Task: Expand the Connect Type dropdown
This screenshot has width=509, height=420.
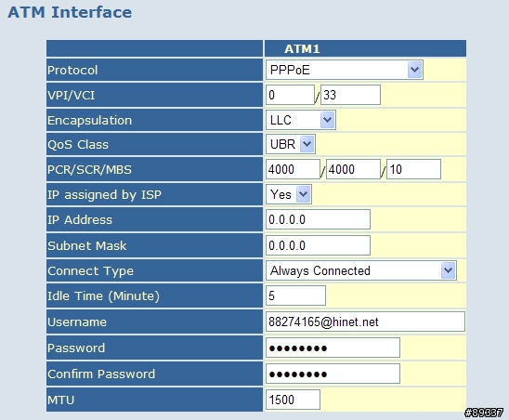Action: [361, 270]
